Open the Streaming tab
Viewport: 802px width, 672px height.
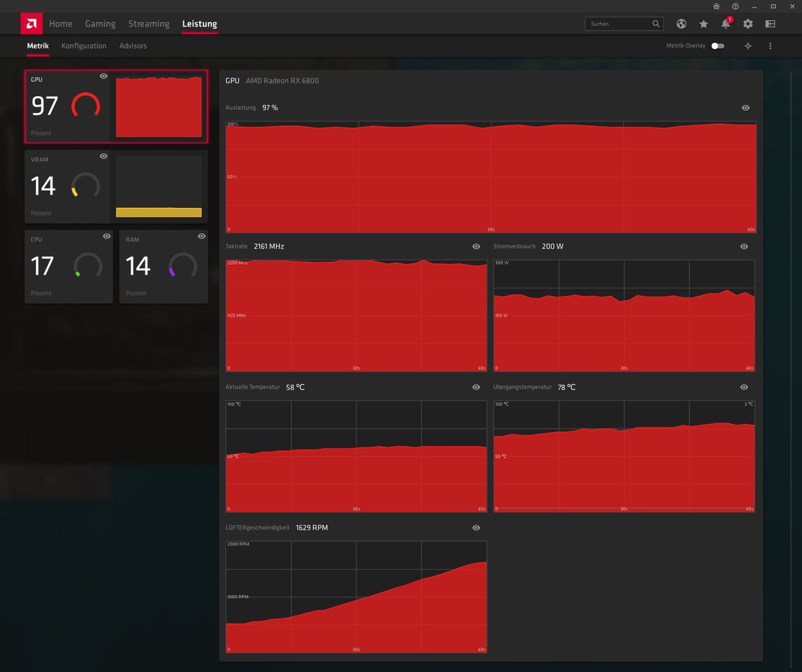coord(149,24)
